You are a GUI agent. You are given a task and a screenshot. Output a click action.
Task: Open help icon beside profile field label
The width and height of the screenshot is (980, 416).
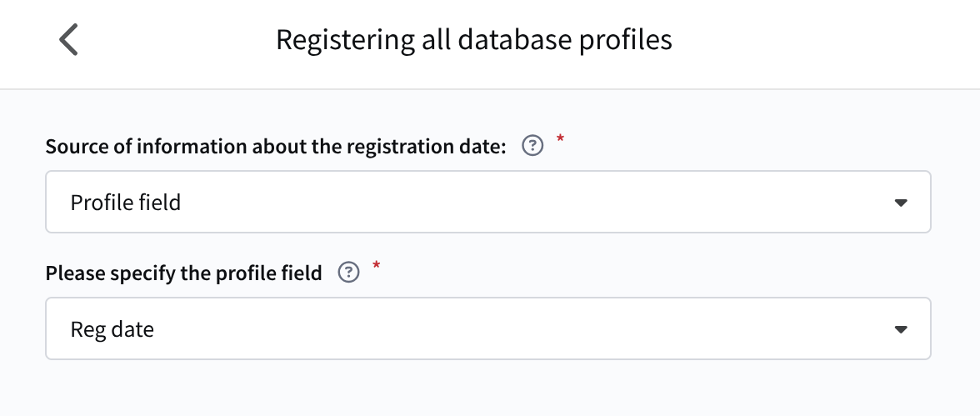click(349, 273)
